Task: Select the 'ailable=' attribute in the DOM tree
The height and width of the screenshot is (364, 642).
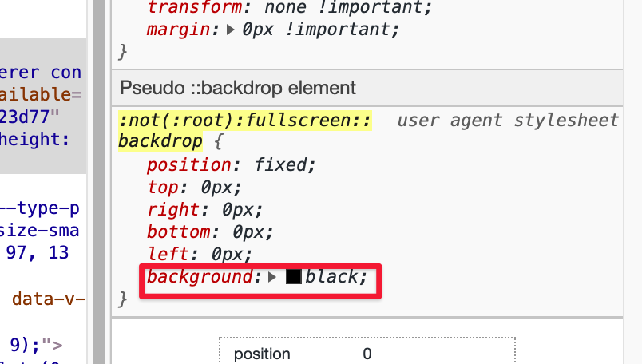Action: [41, 94]
